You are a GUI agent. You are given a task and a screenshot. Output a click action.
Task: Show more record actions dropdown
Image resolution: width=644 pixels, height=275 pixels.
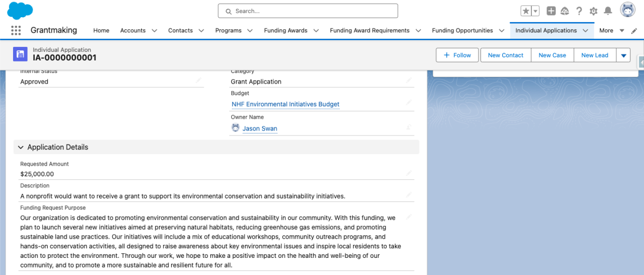coord(623,55)
